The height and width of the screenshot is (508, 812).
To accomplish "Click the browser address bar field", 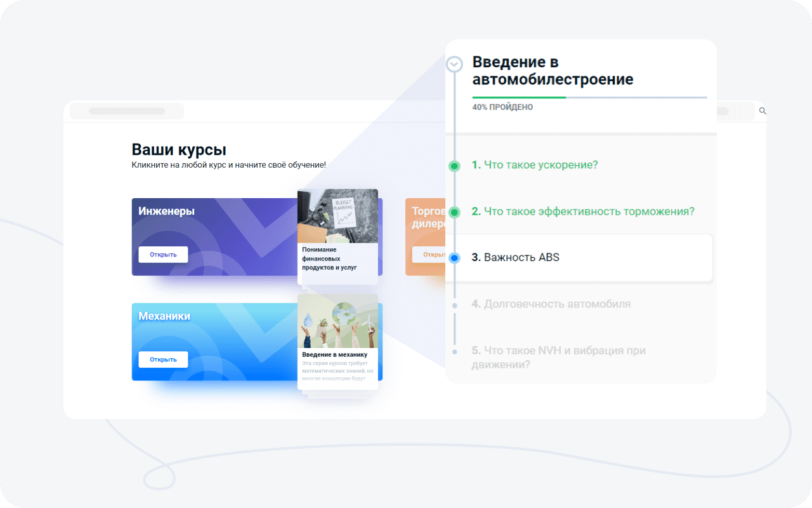I will pyautogui.click(x=127, y=111).
